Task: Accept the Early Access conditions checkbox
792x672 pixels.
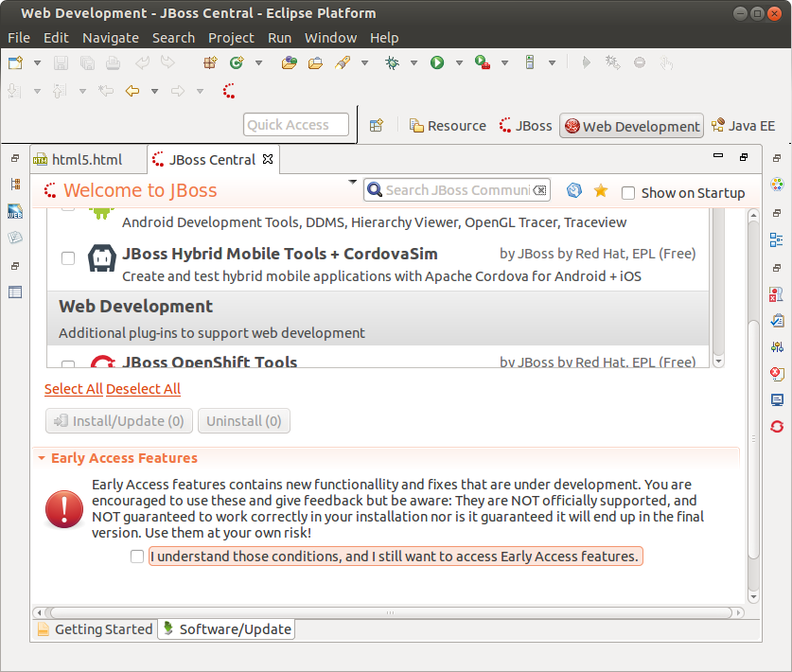Action: [138, 557]
